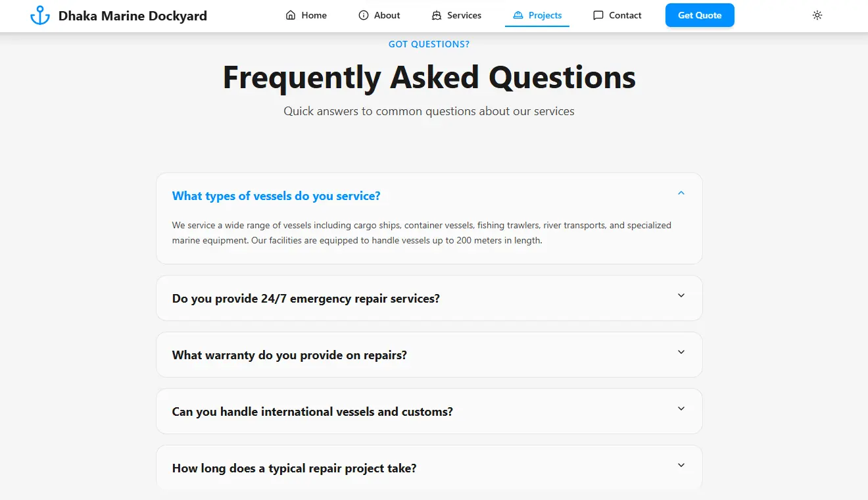
Task: Go to the About page
Action: [387, 15]
